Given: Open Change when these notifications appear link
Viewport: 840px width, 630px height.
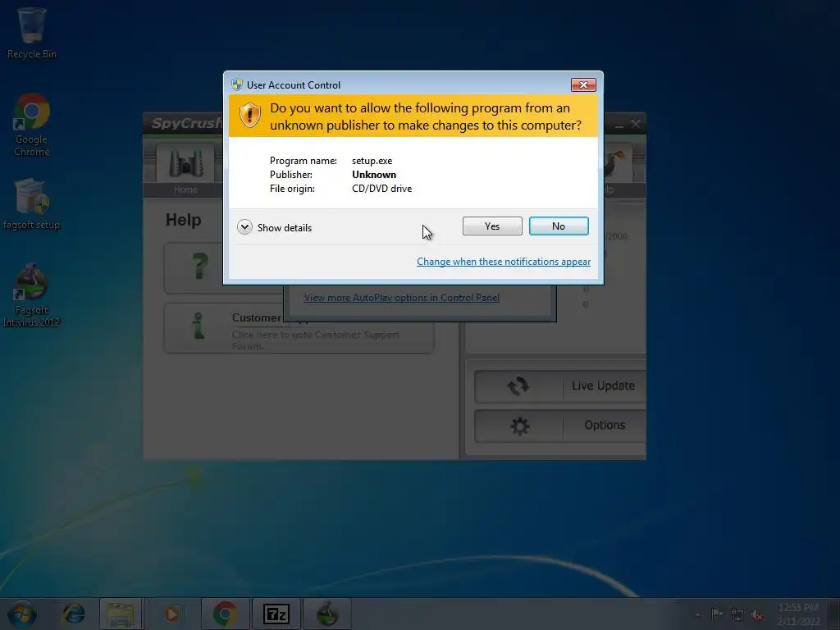Looking at the screenshot, I should (504, 262).
